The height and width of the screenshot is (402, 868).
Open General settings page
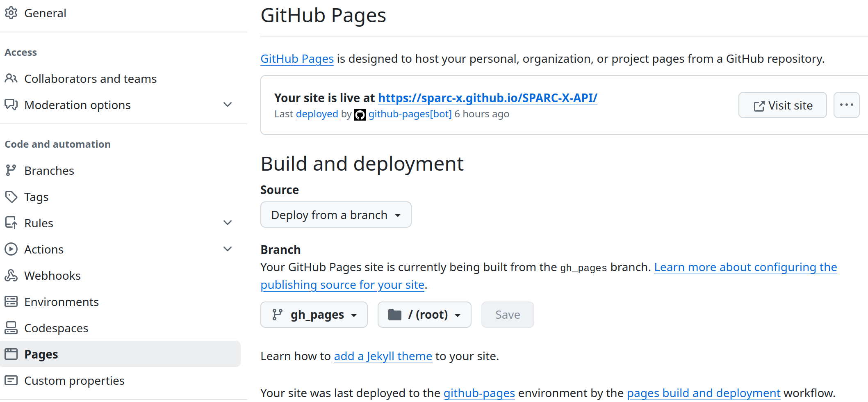(x=45, y=13)
